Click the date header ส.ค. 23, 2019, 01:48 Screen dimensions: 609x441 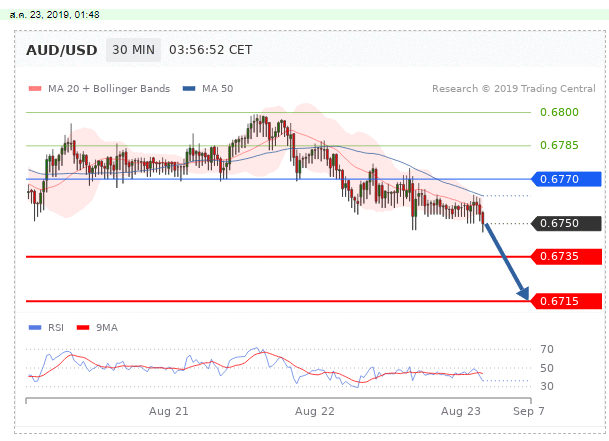[55, 15]
